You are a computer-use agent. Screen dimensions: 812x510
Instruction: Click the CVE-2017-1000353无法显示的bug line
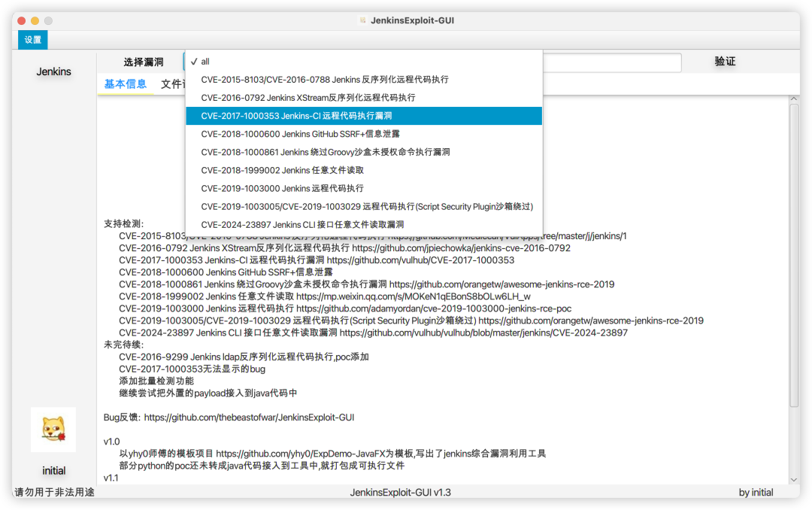[x=192, y=369]
